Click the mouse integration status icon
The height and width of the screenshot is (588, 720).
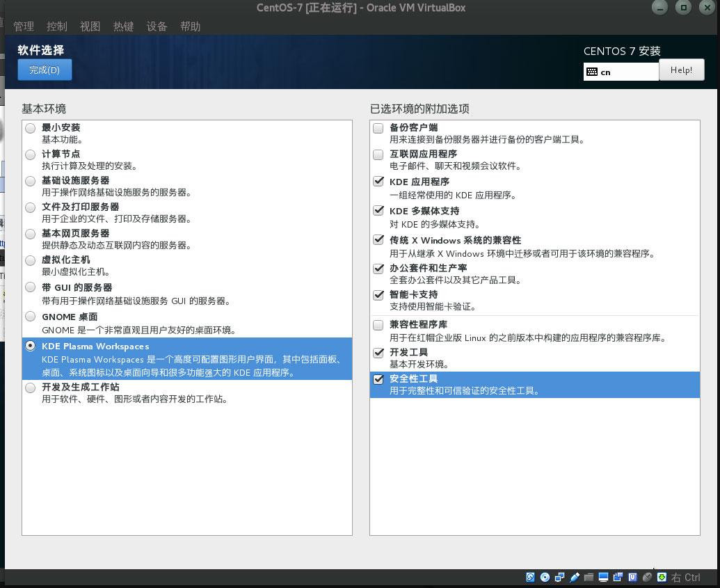(x=647, y=578)
